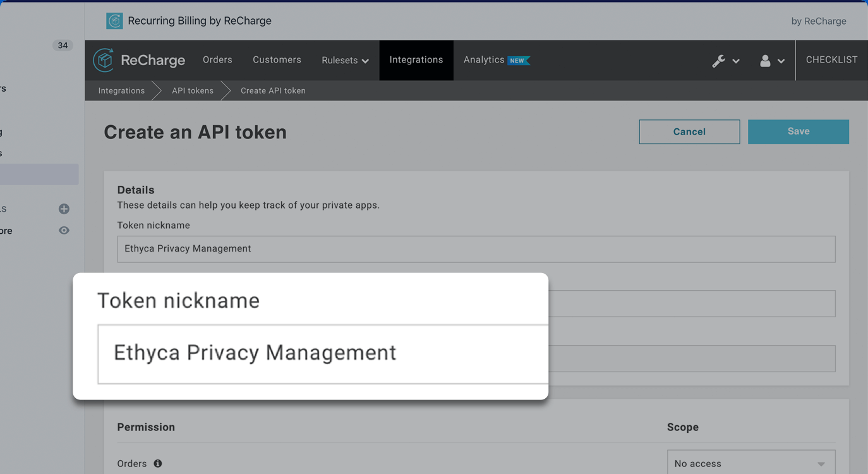Click the 34 badge in sidebar
Viewport: 868px width, 474px height.
(63, 46)
